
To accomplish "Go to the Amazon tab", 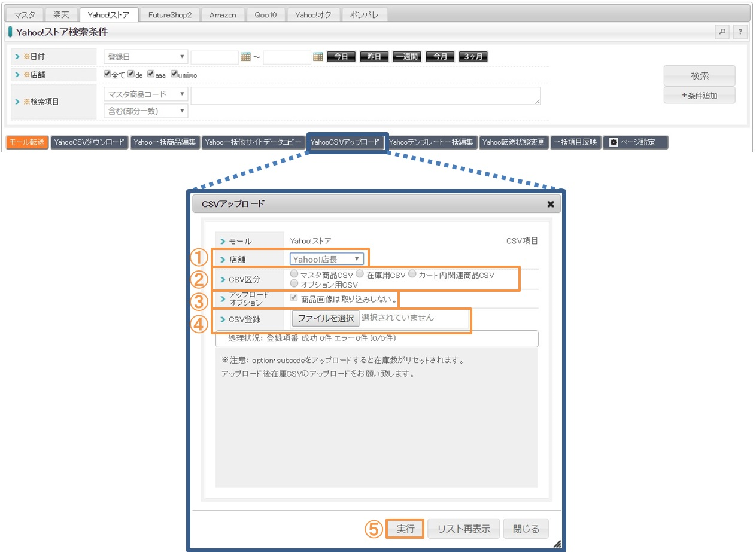I will click(223, 14).
